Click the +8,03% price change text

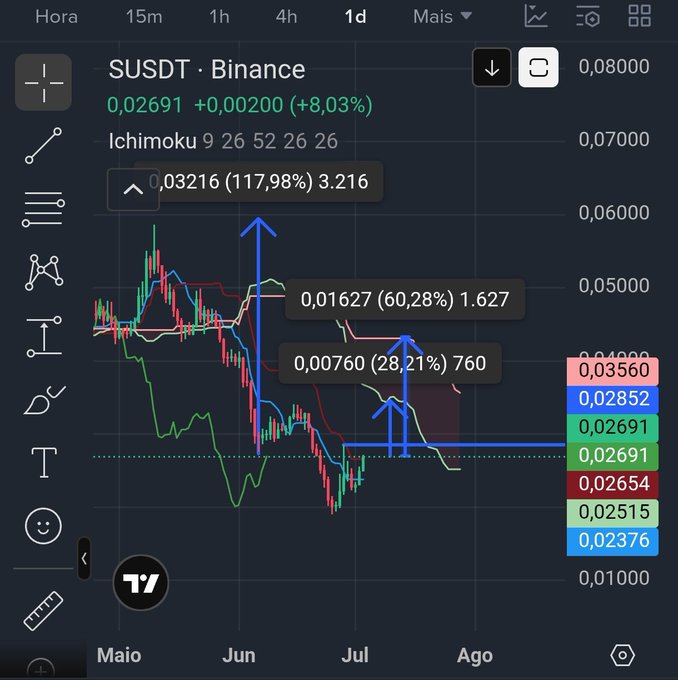pyautogui.click(x=331, y=105)
